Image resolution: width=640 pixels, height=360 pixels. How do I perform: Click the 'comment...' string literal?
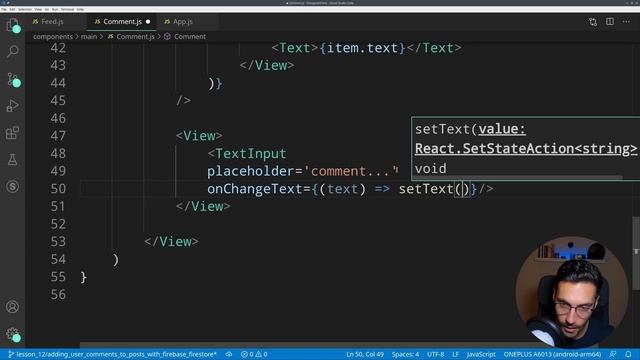[351, 171]
